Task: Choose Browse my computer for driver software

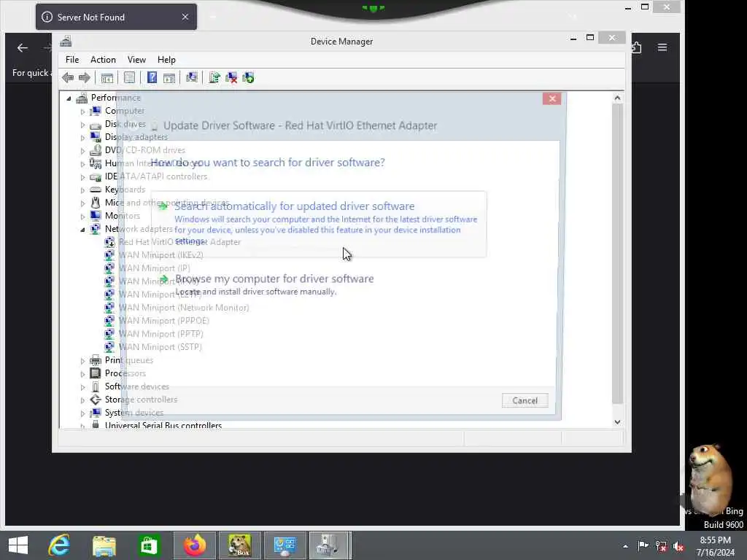Action: (x=274, y=284)
